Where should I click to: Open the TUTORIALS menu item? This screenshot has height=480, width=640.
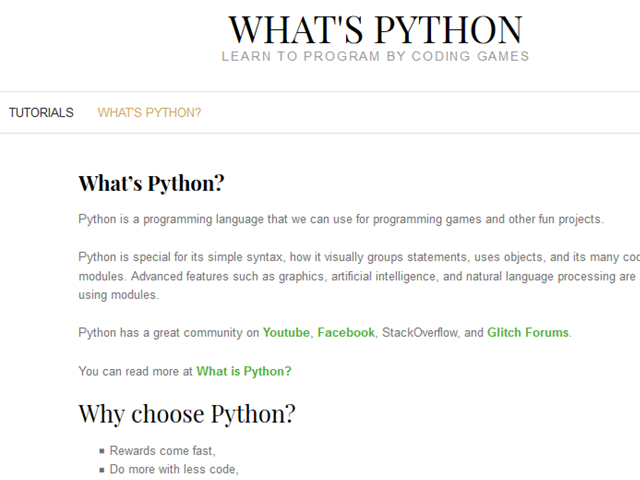point(41,113)
